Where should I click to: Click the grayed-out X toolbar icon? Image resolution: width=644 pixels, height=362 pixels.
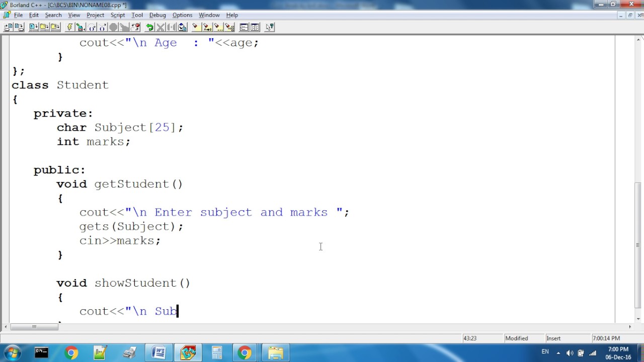[x=160, y=27]
